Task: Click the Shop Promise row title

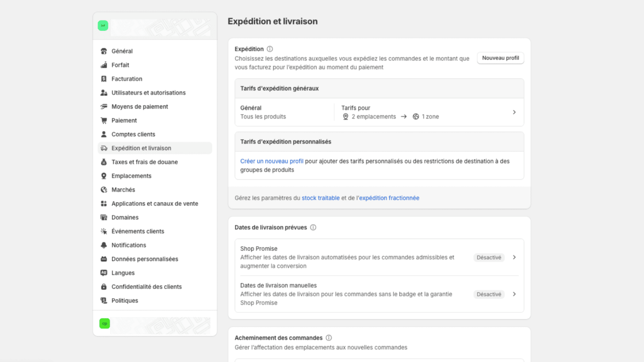Action: (x=259, y=249)
